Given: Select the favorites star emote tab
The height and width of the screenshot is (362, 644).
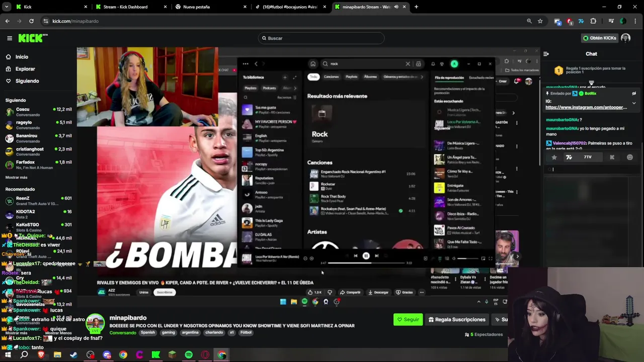Looking at the screenshot, I should click(x=554, y=157).
